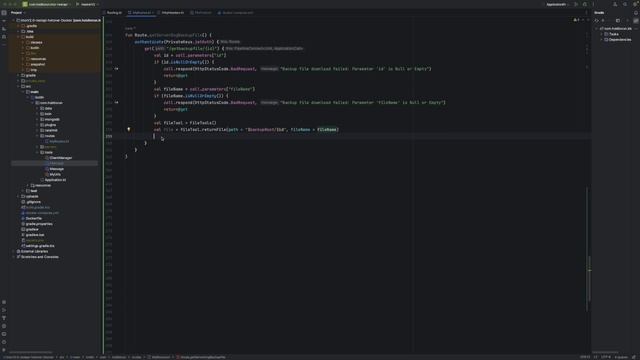640x360 pixels.
Task: Click the Run button in the toolbar
Action: tap(576, 4)
